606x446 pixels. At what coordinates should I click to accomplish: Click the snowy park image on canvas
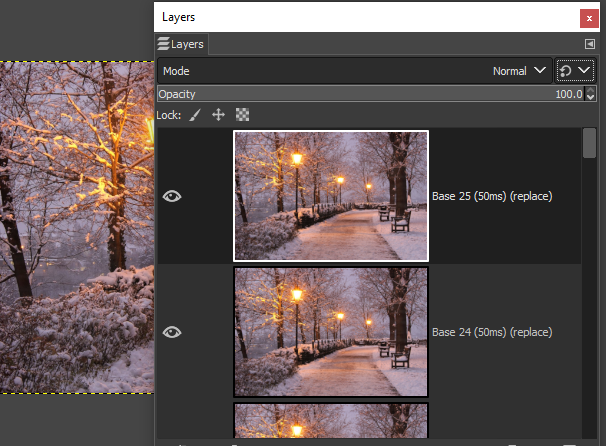pyautogui.click(x=77, y=228)
